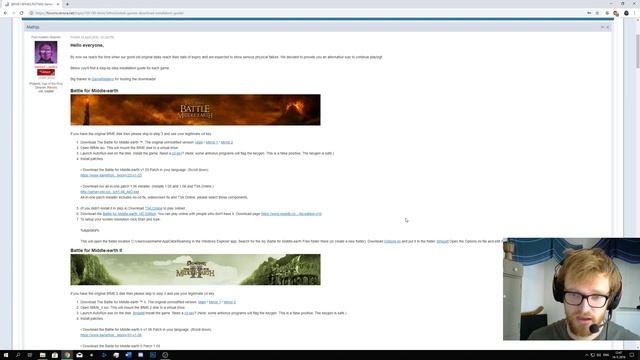The image size is (640, 360).
Task: Open a new browser tab with plus
Action: coord(67,4)
